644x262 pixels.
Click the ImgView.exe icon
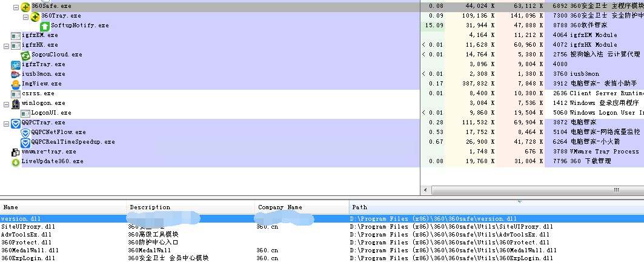tap(16, 84)
